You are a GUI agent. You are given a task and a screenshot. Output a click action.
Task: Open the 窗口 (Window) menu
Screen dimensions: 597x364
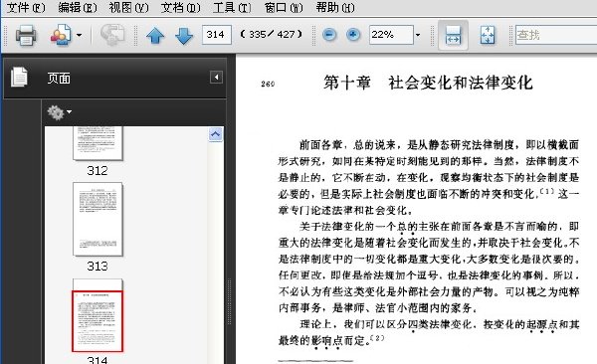284,7
